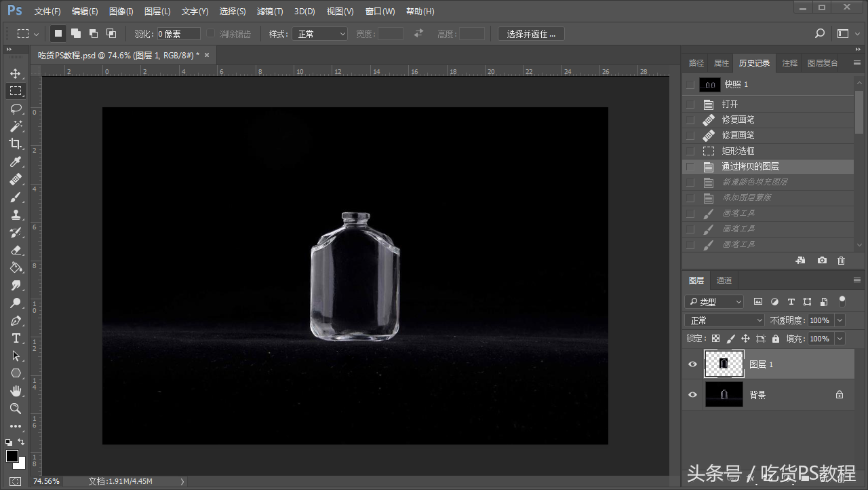
Task: Hide the 图层 1 layer
Action: tap(692, 364)
